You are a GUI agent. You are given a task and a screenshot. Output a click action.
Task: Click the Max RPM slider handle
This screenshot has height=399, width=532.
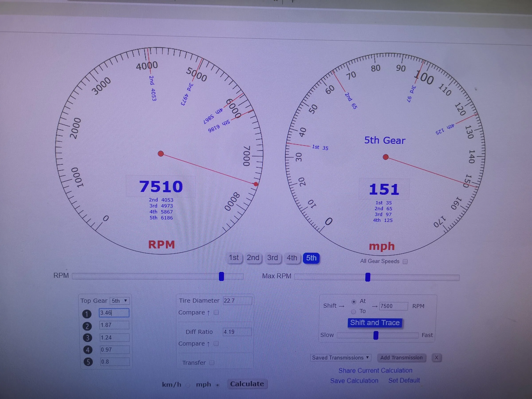pyautogui.click(x=368, y=277)
